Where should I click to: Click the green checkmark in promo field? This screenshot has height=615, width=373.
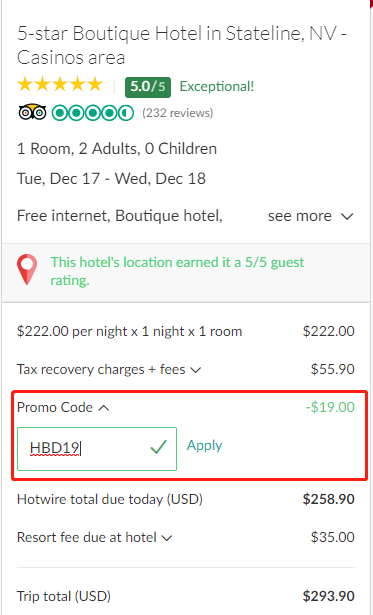click(158, 447)
